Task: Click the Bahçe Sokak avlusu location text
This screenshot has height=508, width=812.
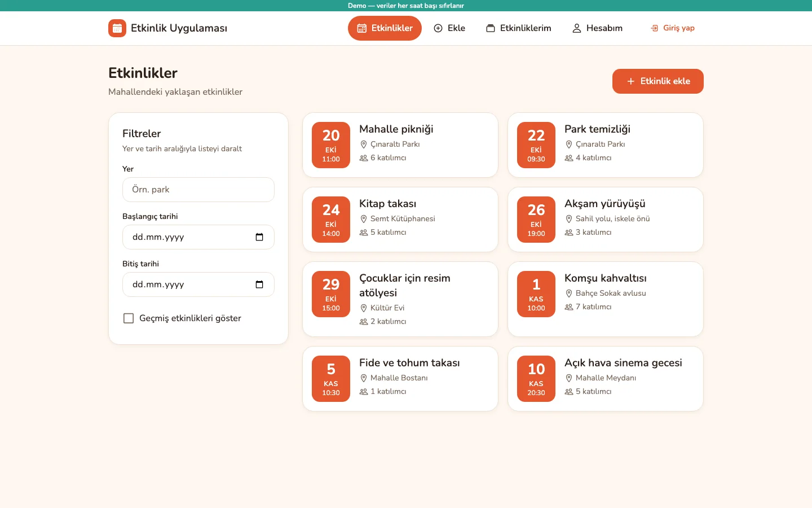Action: [611, 294]
